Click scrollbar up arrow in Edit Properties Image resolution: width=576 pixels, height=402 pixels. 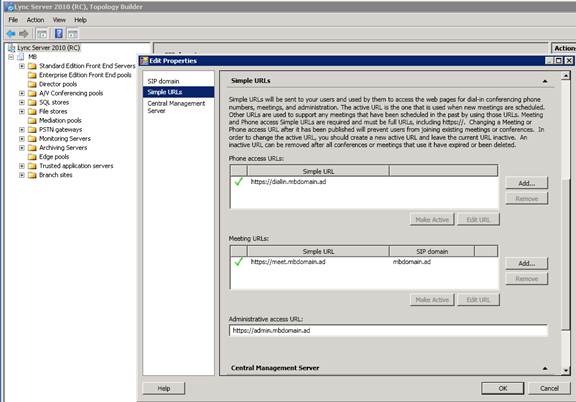tap(566, 76)
